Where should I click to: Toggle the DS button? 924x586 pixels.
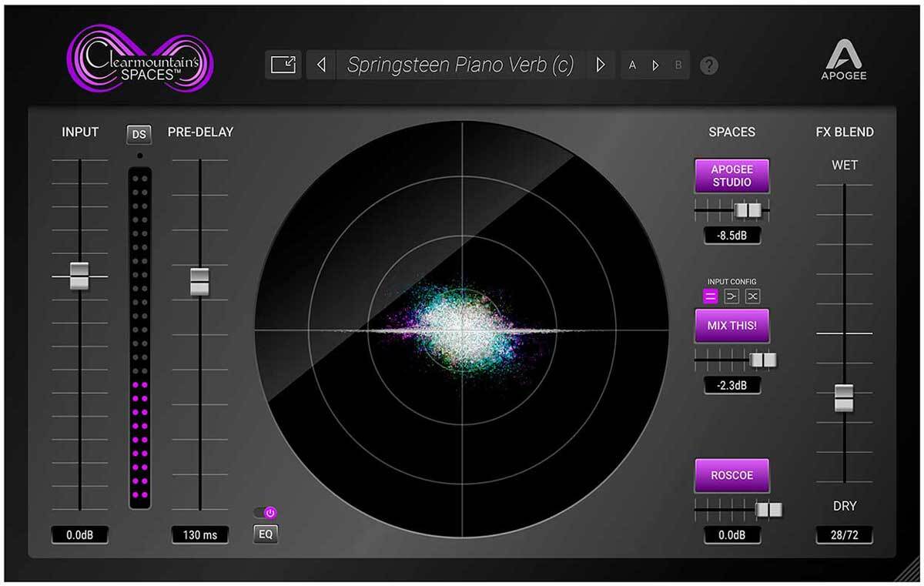139,135
